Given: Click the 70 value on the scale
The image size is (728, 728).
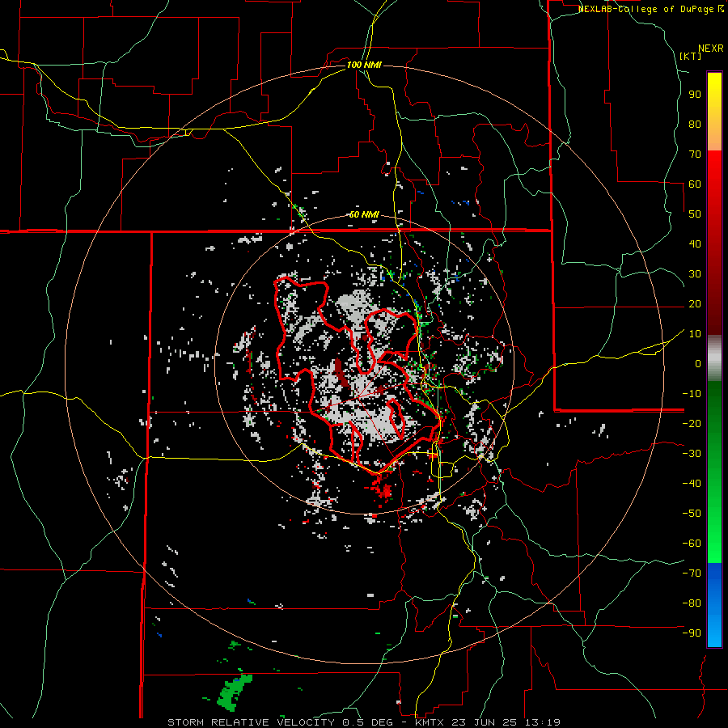Looking at the screenshot, I should (x=695, y=154).
